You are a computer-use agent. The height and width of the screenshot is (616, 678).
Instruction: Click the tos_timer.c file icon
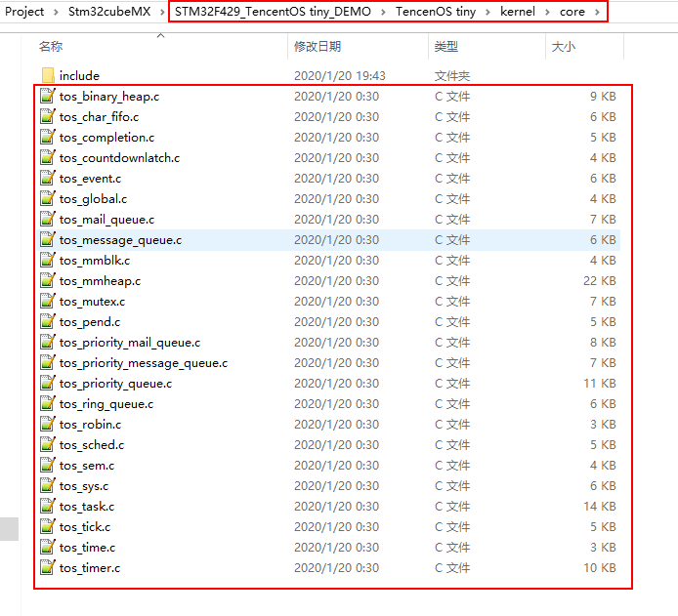coord(48,568)
